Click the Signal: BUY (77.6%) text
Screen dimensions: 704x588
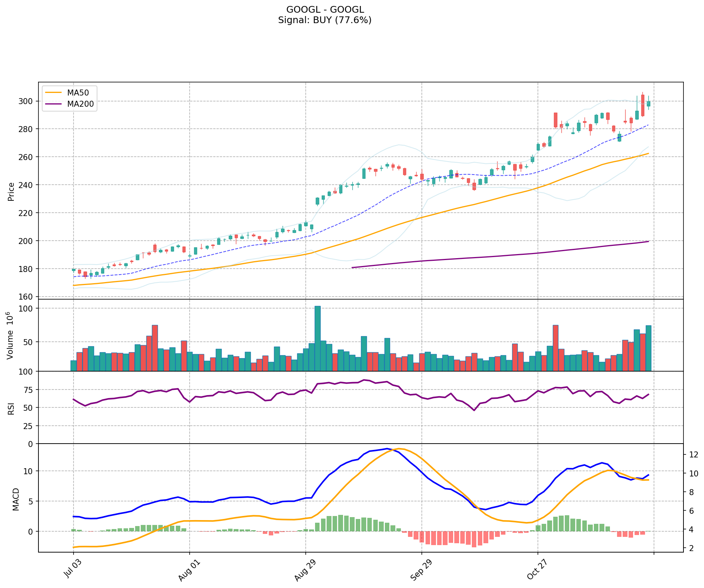click(325, 20)
